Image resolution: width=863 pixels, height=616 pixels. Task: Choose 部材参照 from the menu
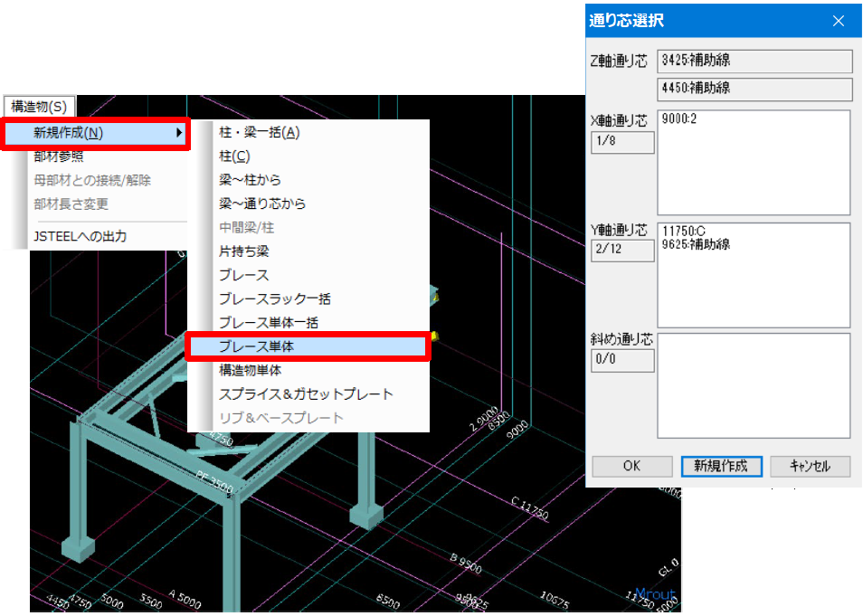click(58, 156)
